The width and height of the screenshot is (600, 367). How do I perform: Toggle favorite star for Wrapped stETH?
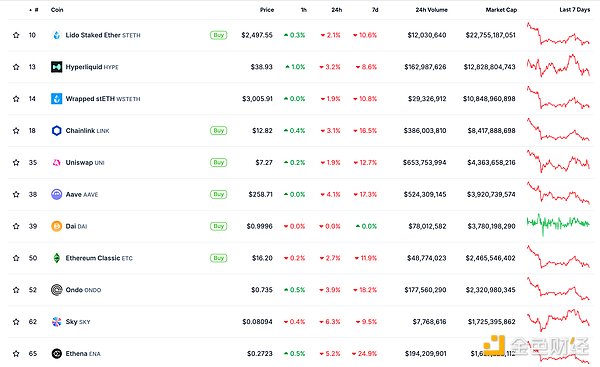point(16,99)
